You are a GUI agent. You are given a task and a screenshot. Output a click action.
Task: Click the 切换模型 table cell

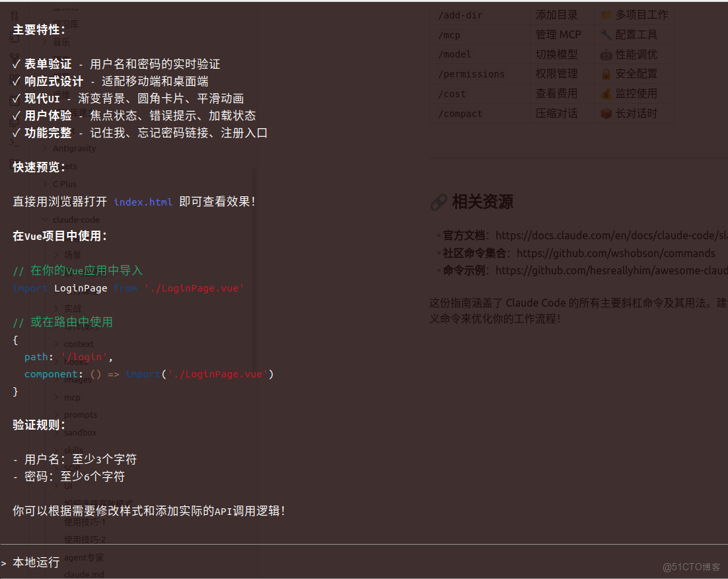(x=562, y=54)
